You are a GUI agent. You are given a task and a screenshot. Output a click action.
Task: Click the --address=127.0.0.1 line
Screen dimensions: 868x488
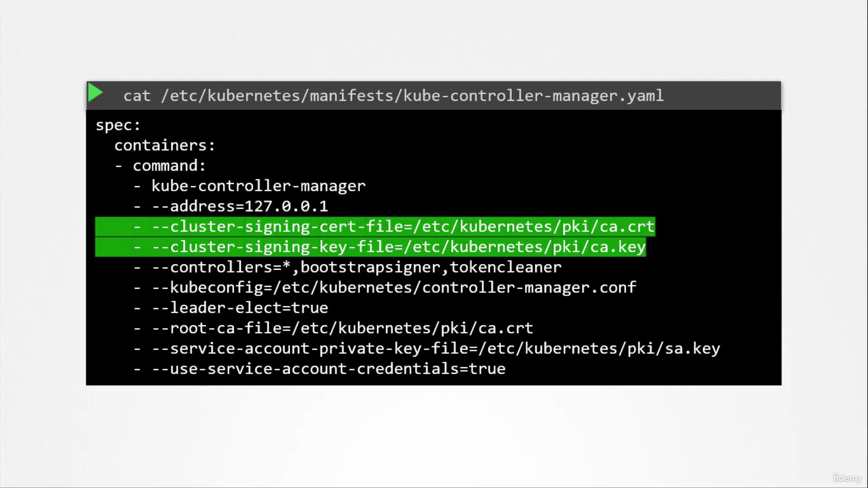click(231, 206)
